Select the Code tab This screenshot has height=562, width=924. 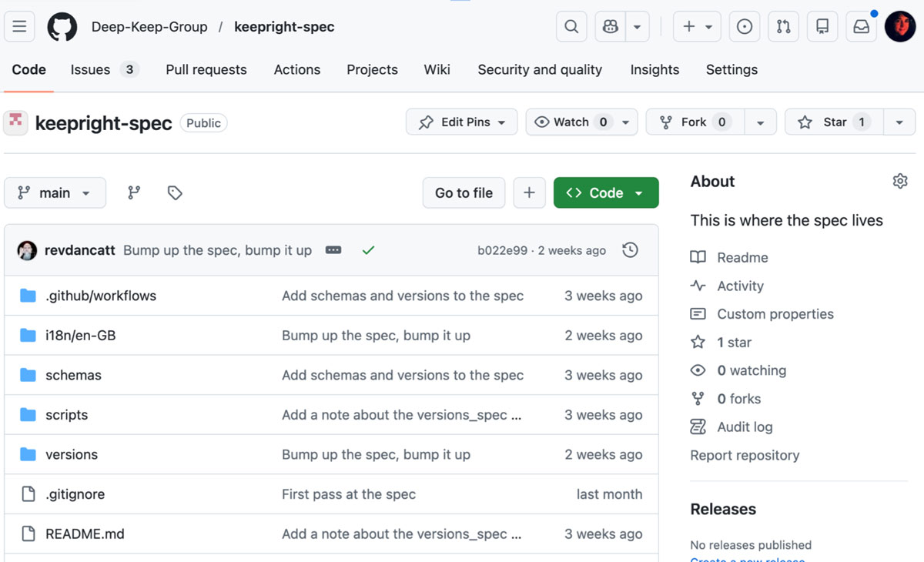tap(28, 69)
